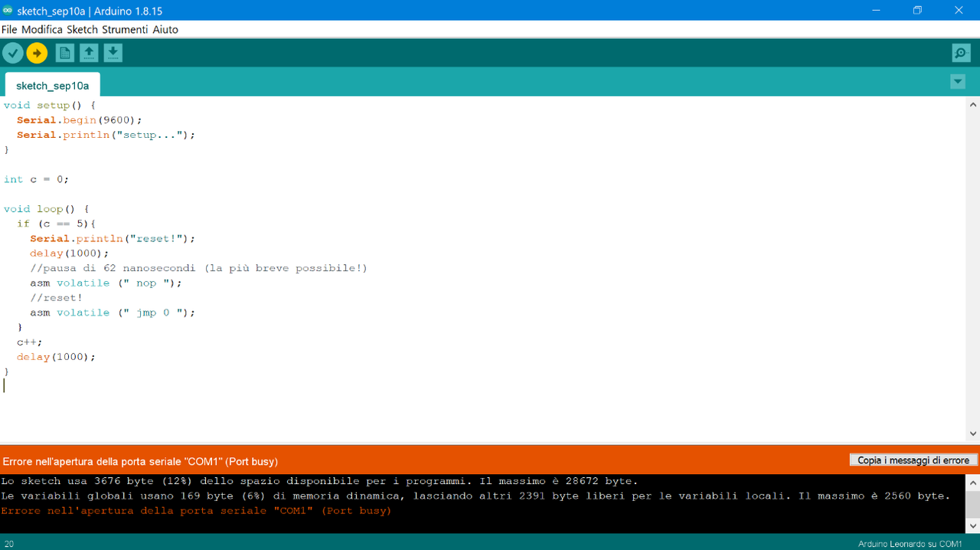Click red console error 'Port busy' line
980x550 pixels.
[196, 510]
